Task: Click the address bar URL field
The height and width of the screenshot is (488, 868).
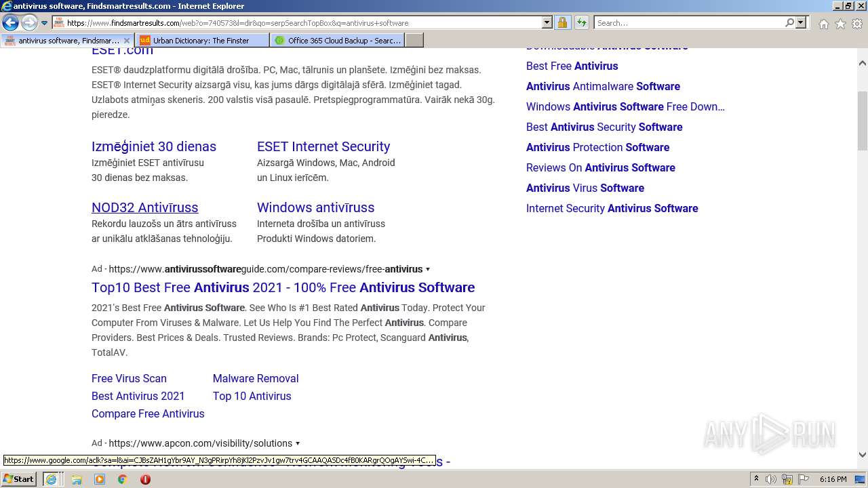Action: (296, 22)
